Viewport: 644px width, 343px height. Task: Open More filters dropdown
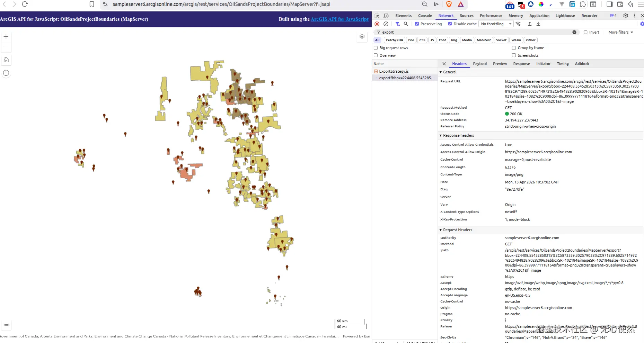[x=621, y=32]
